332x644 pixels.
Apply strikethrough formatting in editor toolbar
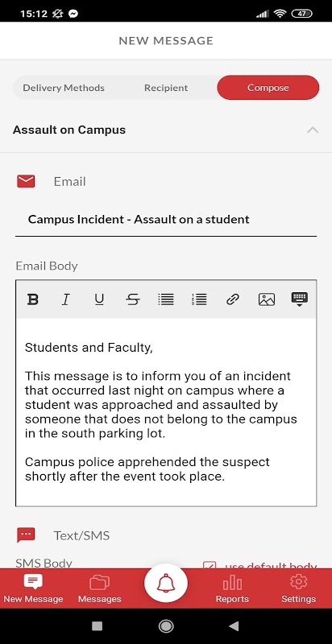[132, 299]
